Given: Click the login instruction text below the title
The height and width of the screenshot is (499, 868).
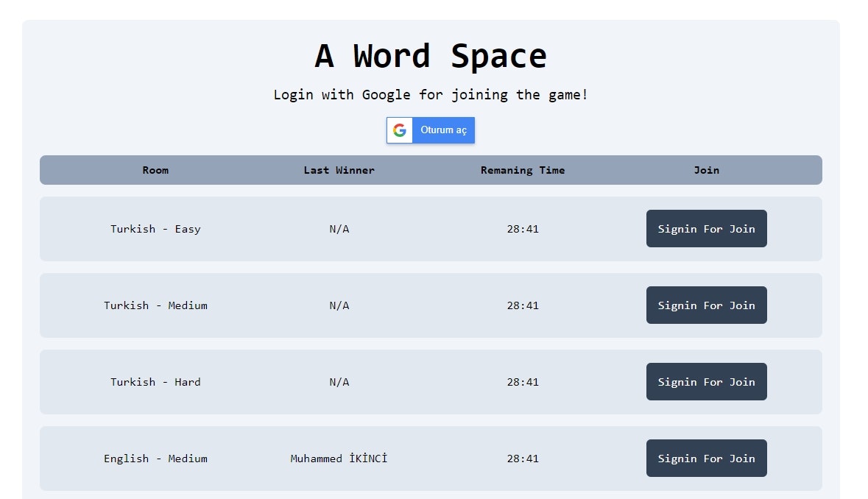Looking at the screenshot, I should point(430,94).
